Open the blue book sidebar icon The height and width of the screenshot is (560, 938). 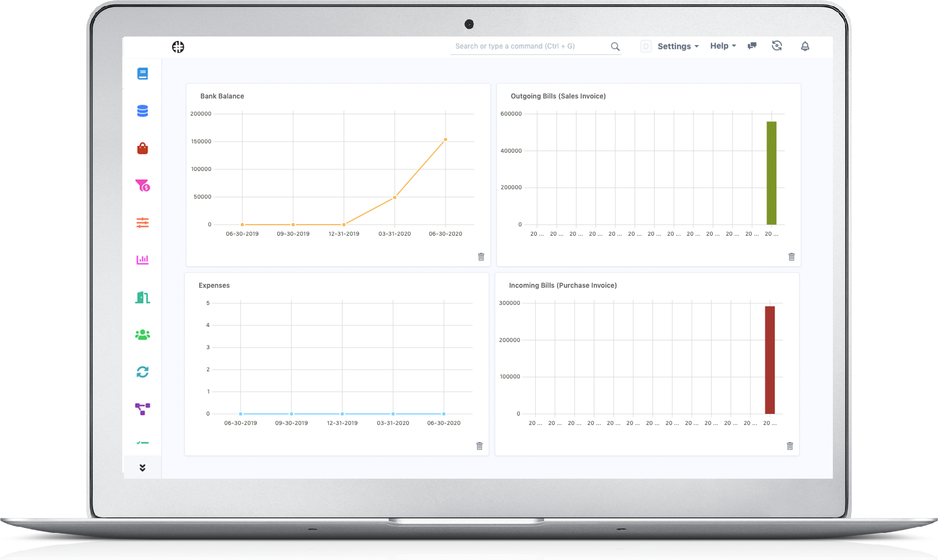click(142, 74)
